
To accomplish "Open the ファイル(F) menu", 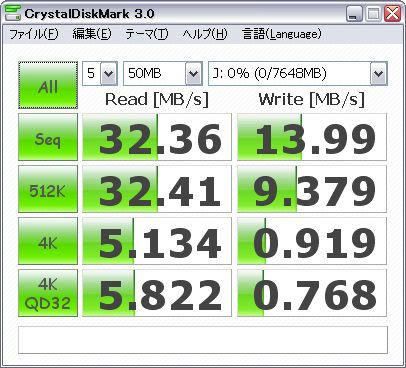I will [34, 34].
